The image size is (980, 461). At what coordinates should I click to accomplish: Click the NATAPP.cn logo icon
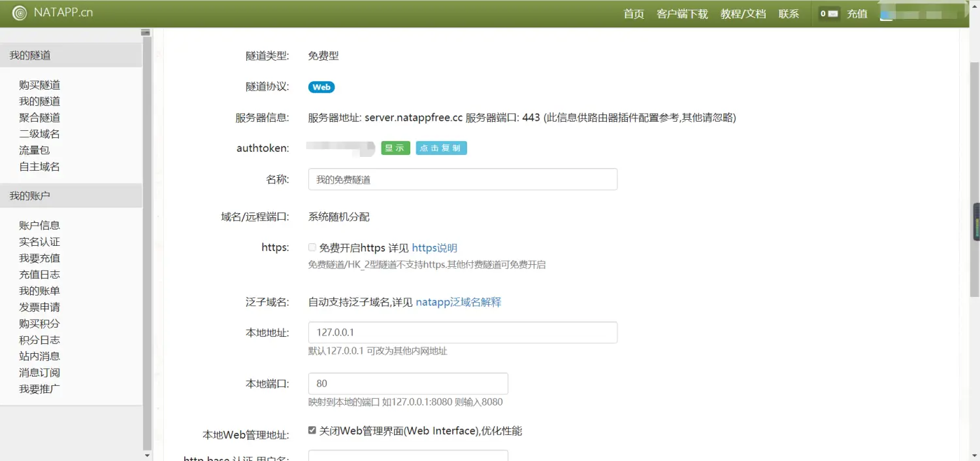[x=20, y=13]
